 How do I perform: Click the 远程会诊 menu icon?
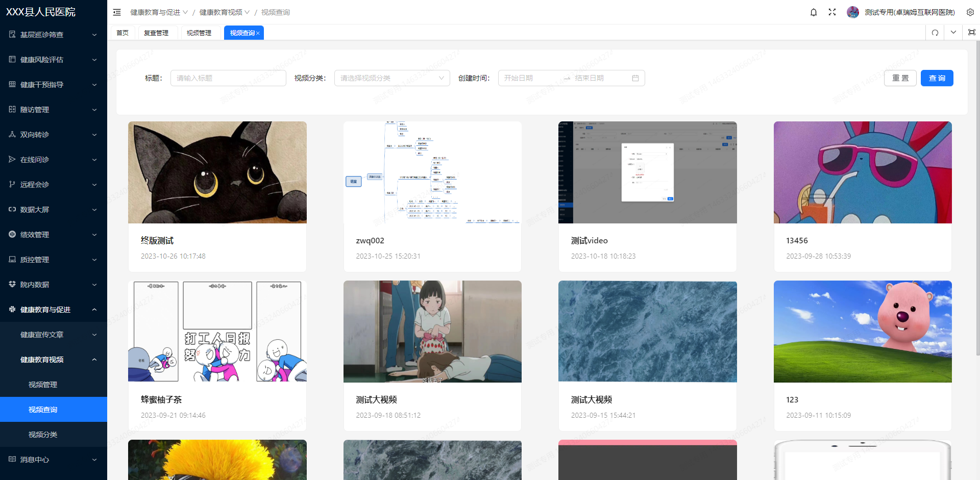pos(12,184)
